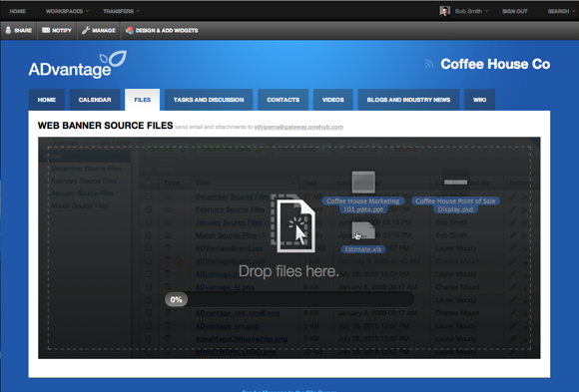Open the Bob Smith user dropdown

[471, 11]
